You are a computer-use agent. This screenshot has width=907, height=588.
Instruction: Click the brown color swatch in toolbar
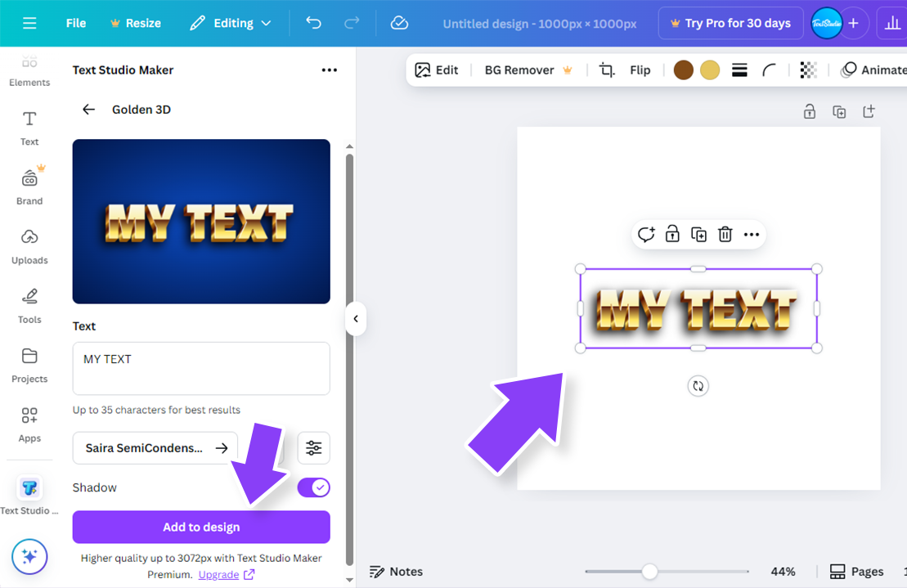(x=683, y=70)
